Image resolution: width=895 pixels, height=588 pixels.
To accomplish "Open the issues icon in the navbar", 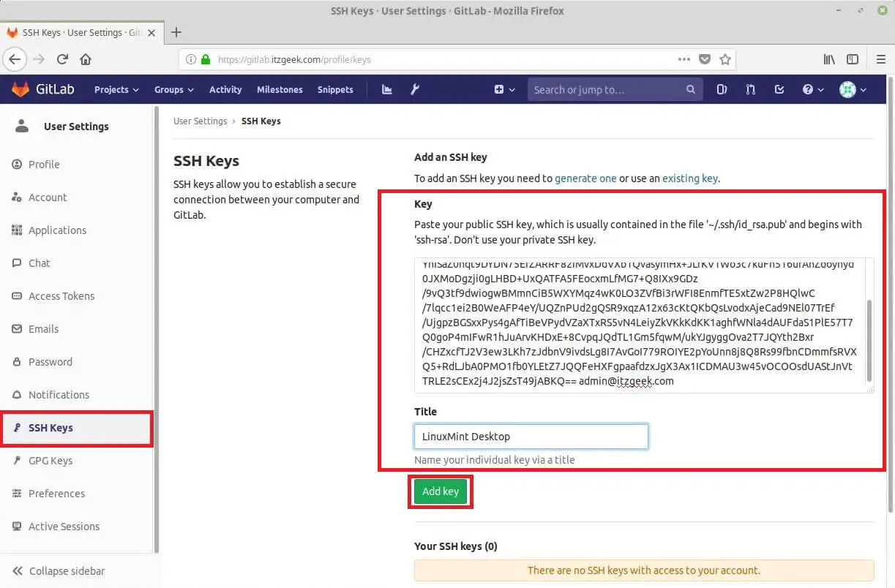I will 722,89.
